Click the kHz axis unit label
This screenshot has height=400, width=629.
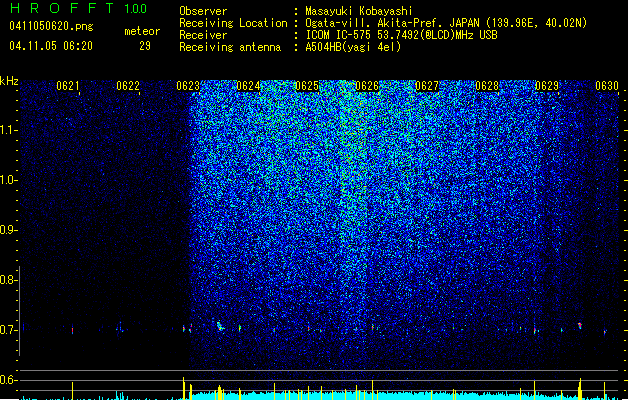(9, 81)
